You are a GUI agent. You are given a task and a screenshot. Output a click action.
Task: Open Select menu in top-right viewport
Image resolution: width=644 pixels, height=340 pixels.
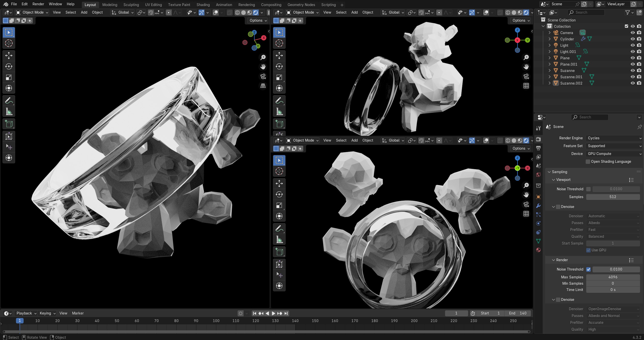point(341,12)
